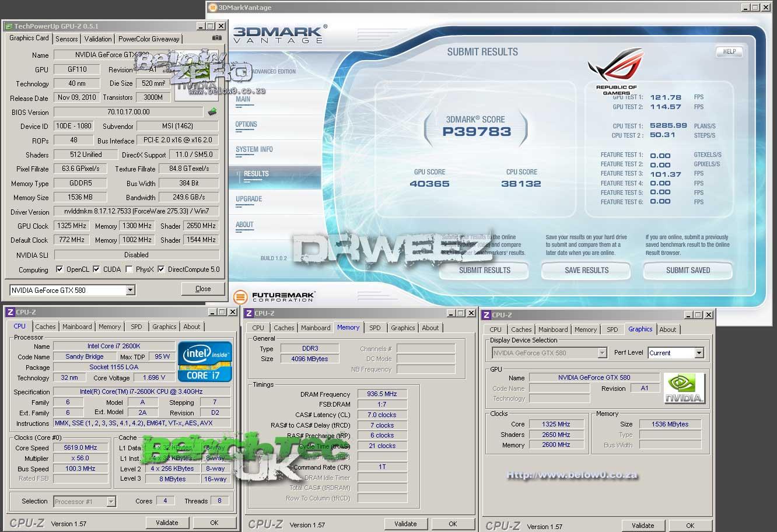This screenshot has width=777, height=532.
Task: Click the CAS# Latency 7.0 clocks value
Action: (382, 415)
